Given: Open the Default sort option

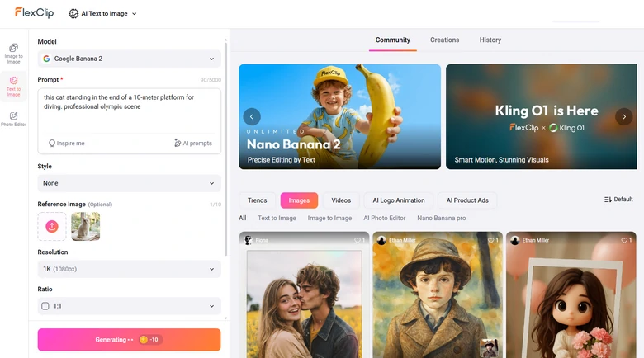Looking at the screenshot, I should (x=618, y=200).
